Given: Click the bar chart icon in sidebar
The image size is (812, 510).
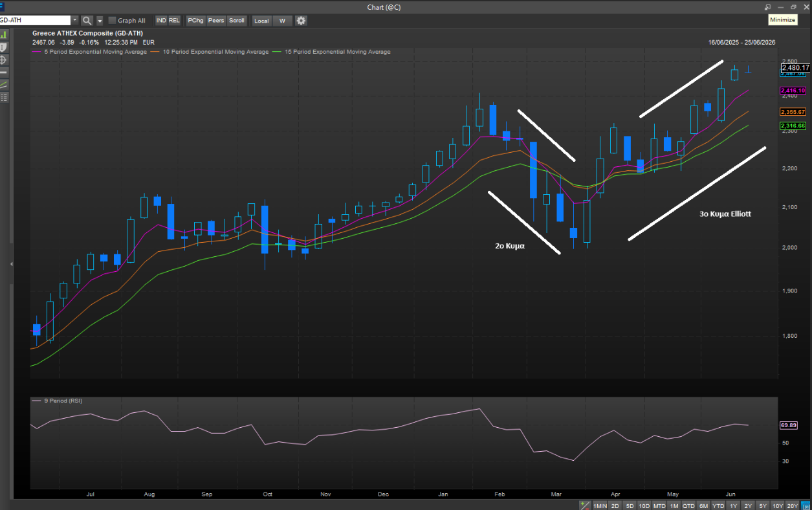Looking at the screenshot, I should pyautogui.click(x=3, y=34).
